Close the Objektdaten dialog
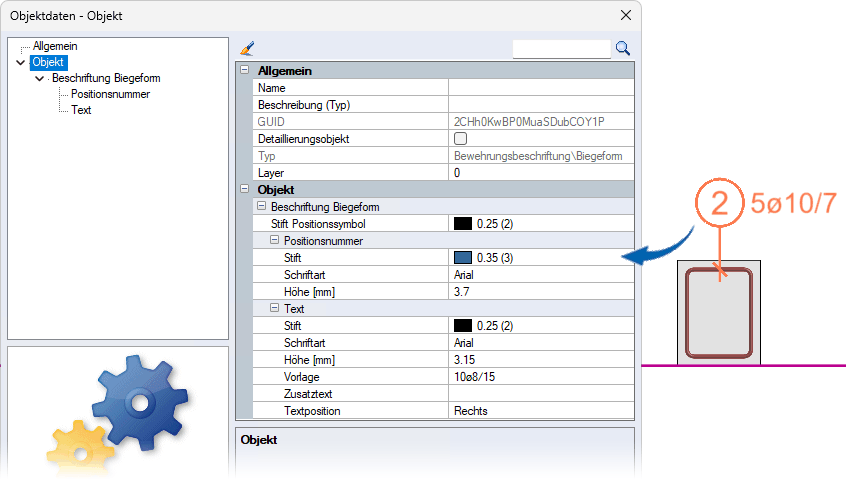846x479 pixels. tap(626, 15)
